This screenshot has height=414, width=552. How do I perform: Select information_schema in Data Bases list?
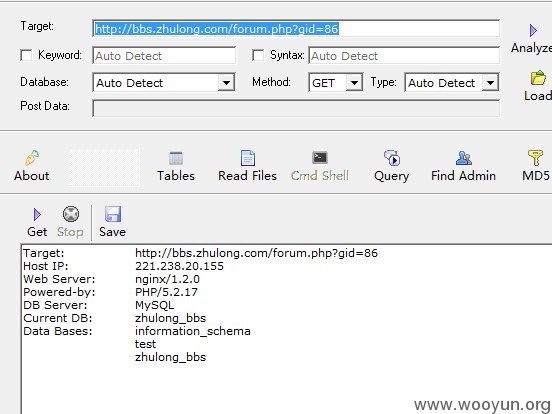pos(193,331)
